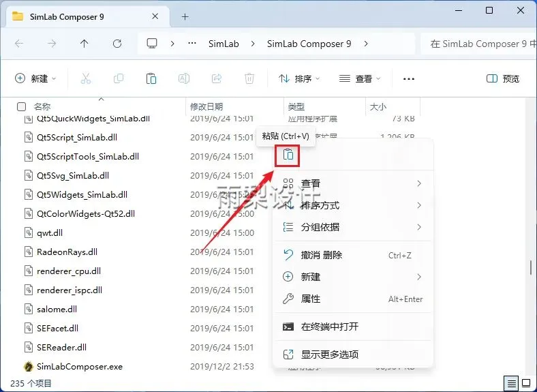This screenshot has width=537, height=392.
Task: Open the three-dot more options menu
Action: pos(409,79)
